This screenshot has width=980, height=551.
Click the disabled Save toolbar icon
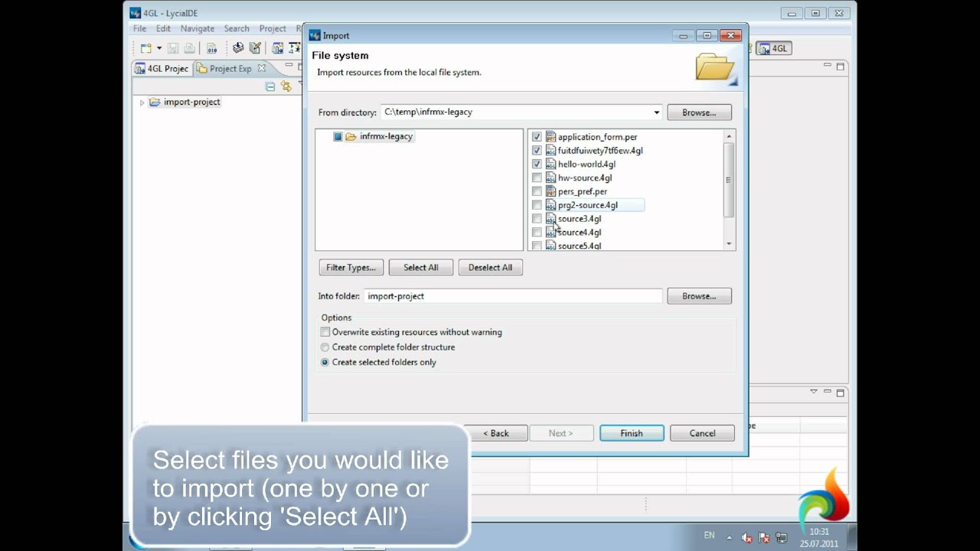[174, 48]
